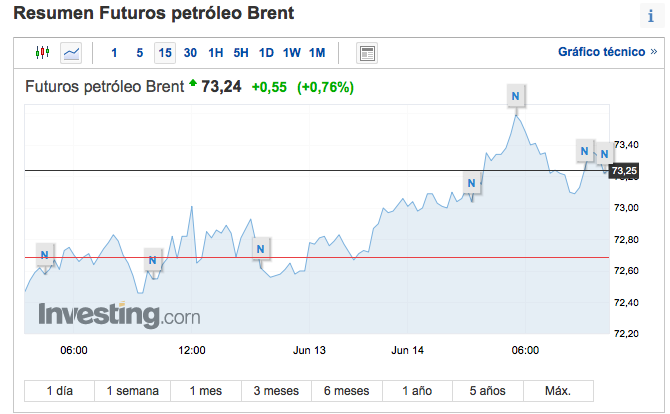This screenshot has width=670, height=414.
Task: Switch range to 1 año
Action: point(417,390)
